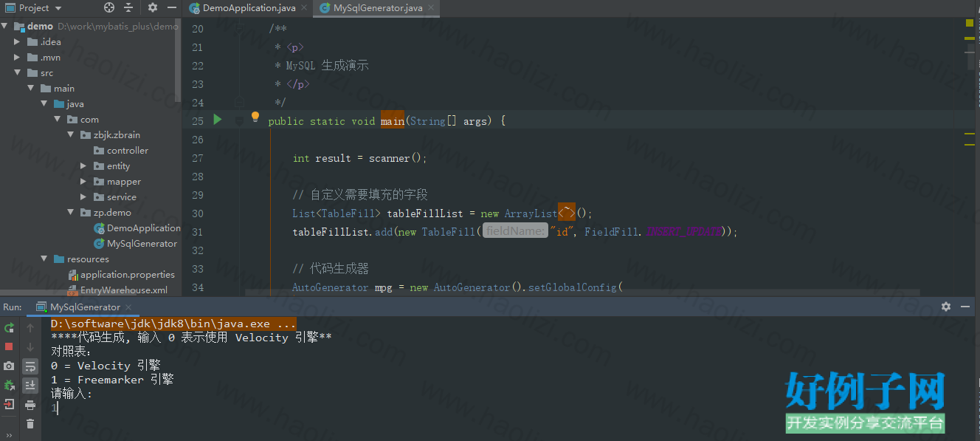Select MySqlGenerator in project tree
The image size is (980, 441).
click(136, 243)
